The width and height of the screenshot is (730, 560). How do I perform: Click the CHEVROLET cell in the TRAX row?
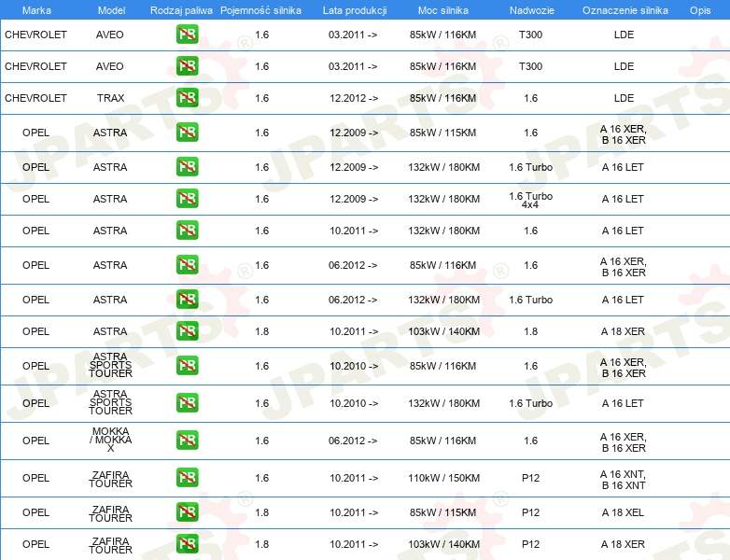(35, 98)
